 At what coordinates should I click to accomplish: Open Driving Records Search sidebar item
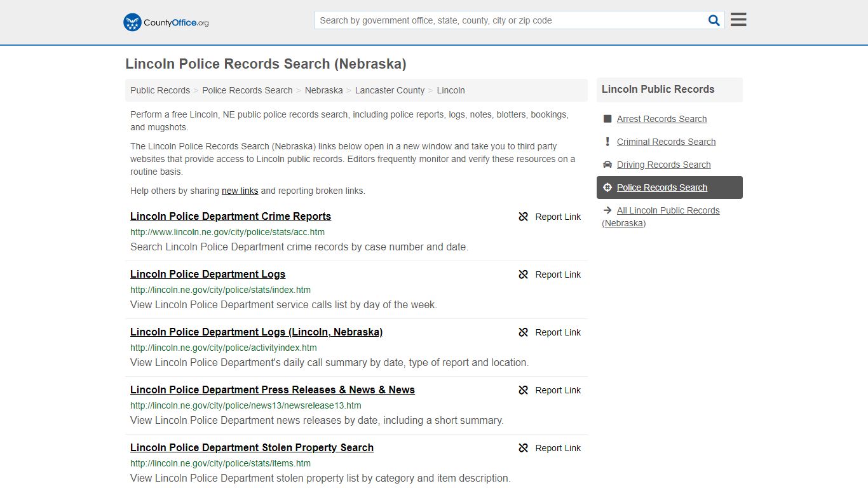coord(663,165)
